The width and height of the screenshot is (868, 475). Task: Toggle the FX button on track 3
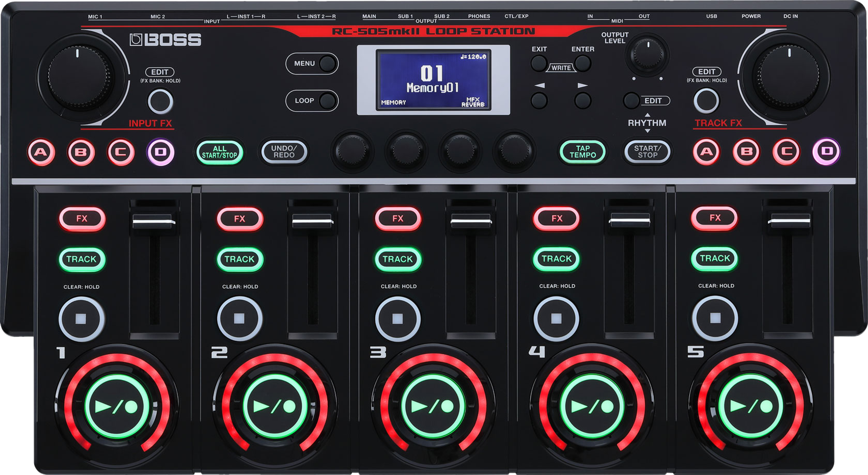(398, 218)
